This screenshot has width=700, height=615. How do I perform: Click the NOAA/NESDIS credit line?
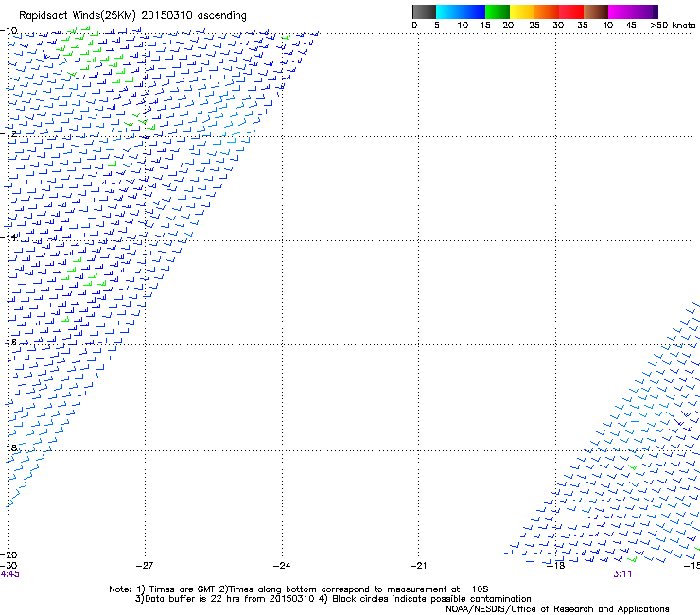(x=557, y=609)
